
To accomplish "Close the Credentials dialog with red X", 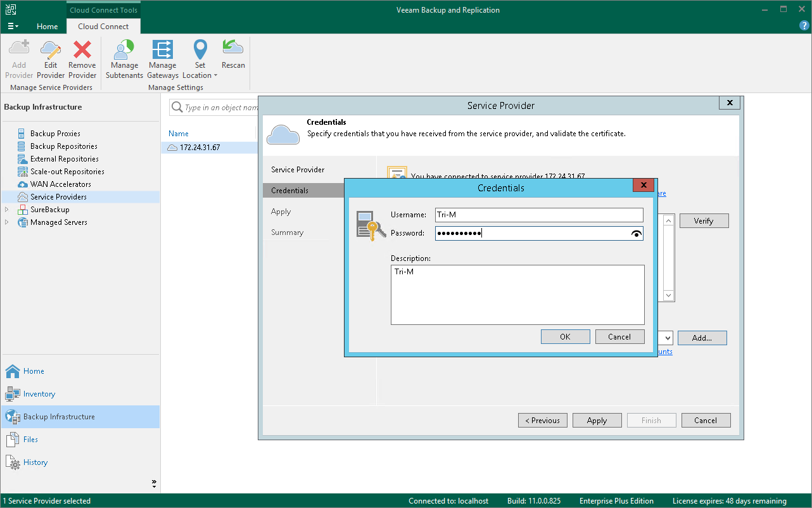I will point(643,185).
